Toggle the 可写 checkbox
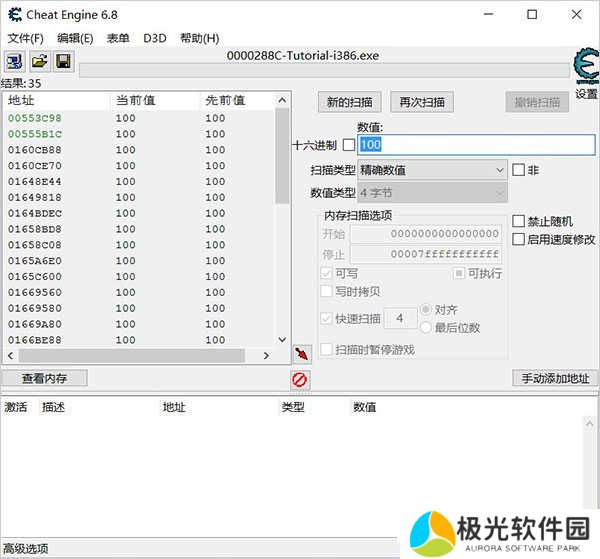 click(x=326, y=274)
